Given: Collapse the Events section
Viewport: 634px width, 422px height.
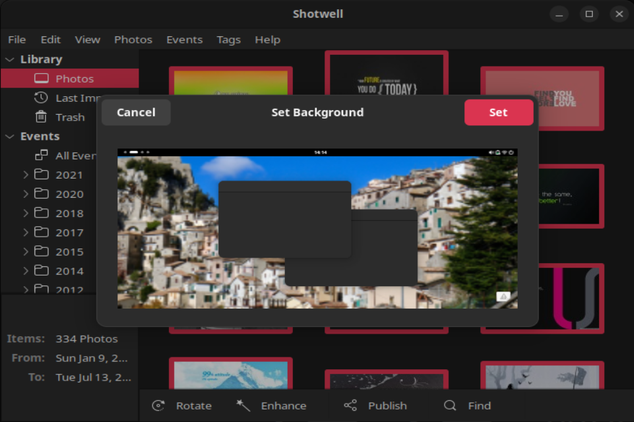Looking at the screenshot, I should 10,136.
